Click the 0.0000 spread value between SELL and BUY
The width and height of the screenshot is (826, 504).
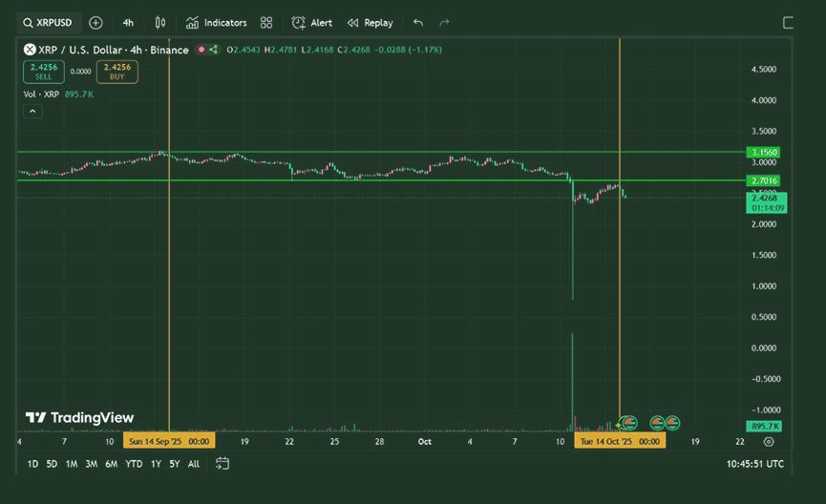click(80, 72)
